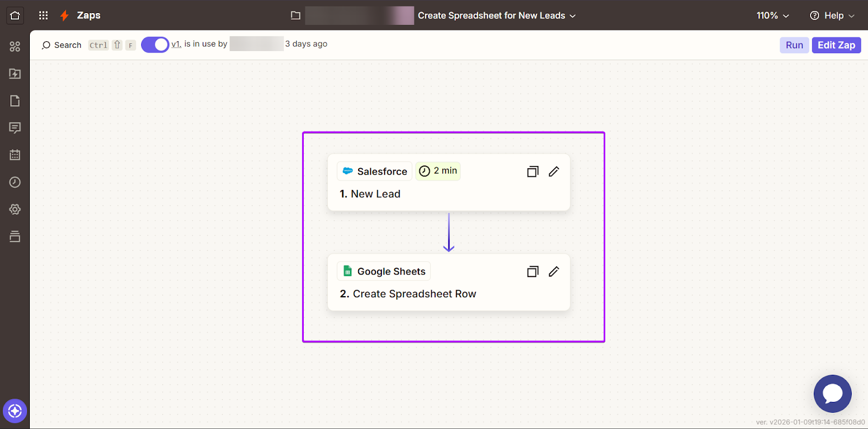Open the Help menu
This screenshot has height=429, width=868.
click(x=832, y=16)
